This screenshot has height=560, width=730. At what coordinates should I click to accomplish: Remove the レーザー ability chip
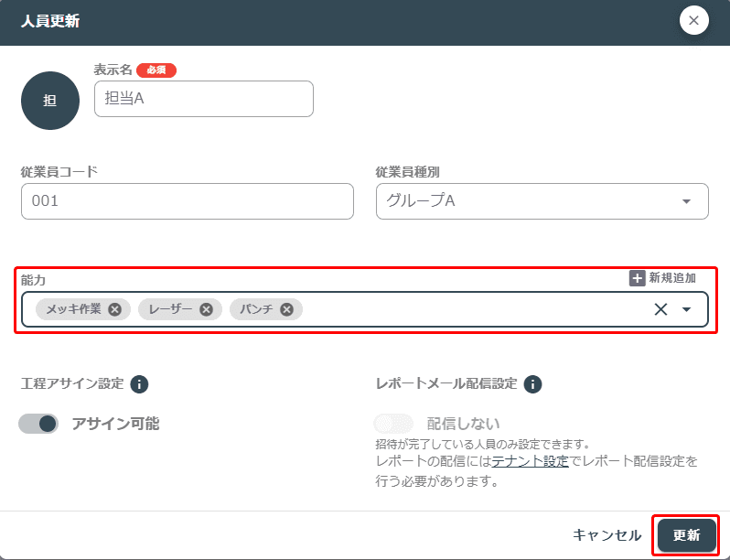[x=206, y=309]
